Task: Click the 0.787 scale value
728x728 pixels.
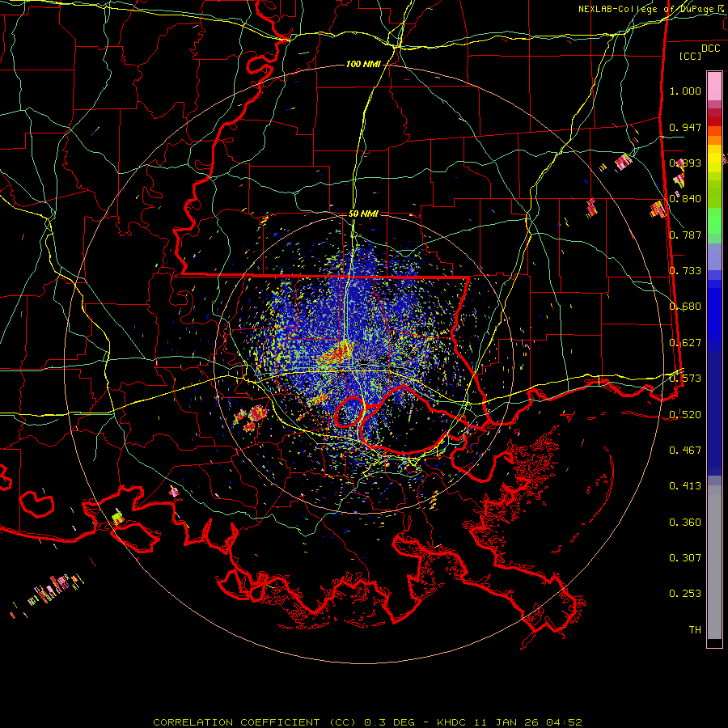Action: click(685, 235)
